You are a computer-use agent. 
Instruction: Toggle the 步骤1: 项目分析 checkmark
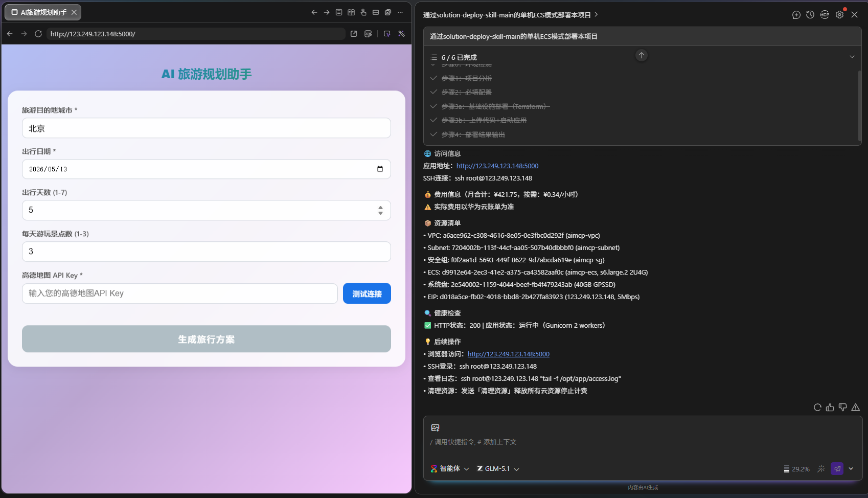[x=433, y=78]
